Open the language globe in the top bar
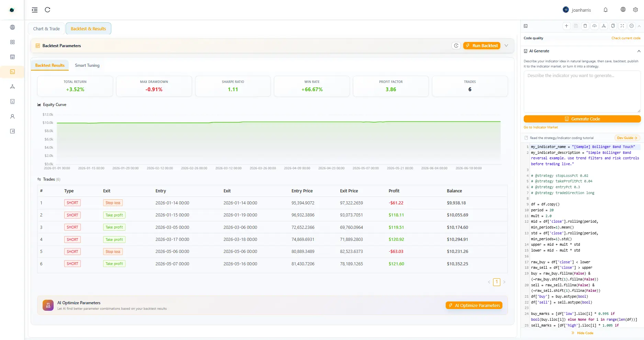Image resolution: width=644 pixels, height=340 pixels. point(623,10)
